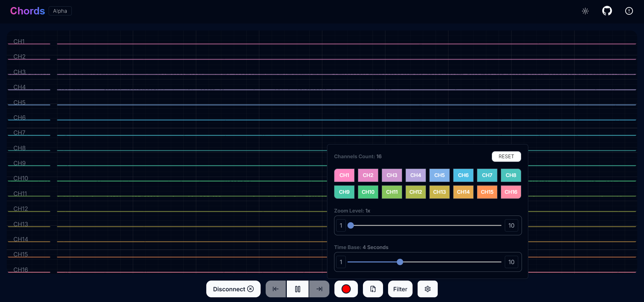Open the Filter options
Viewport: 644px width, 302px height.
coord(400,289)
